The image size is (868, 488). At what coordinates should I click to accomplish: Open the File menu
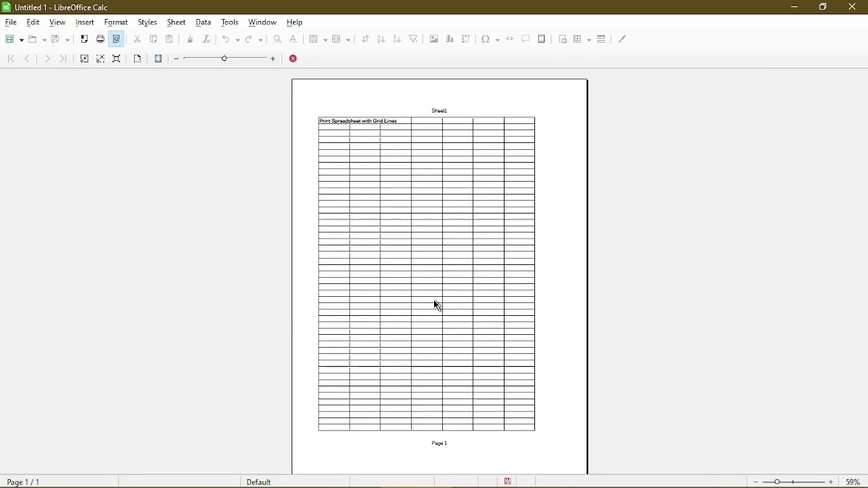[x=11, y=22]
